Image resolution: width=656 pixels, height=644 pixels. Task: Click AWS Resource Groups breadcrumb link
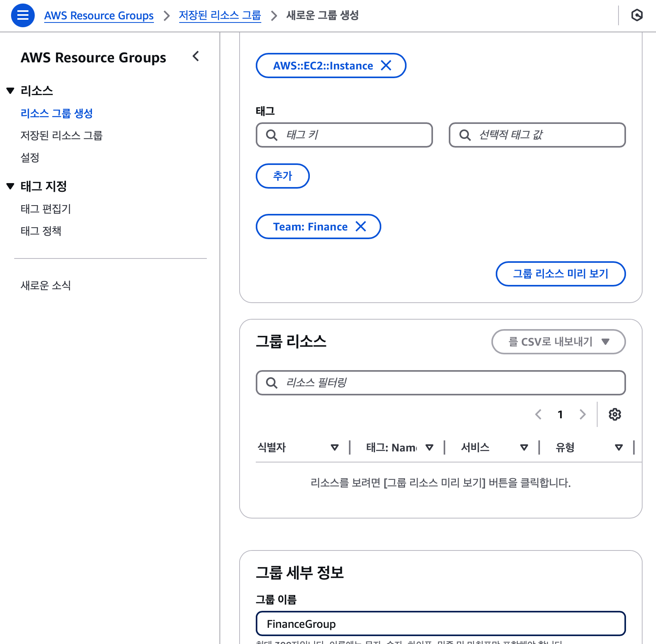pyautogui.click(x=99, y=15)
